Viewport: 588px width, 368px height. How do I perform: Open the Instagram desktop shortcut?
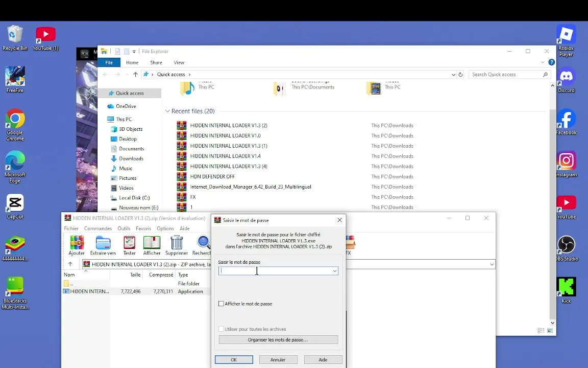[566, 164]
